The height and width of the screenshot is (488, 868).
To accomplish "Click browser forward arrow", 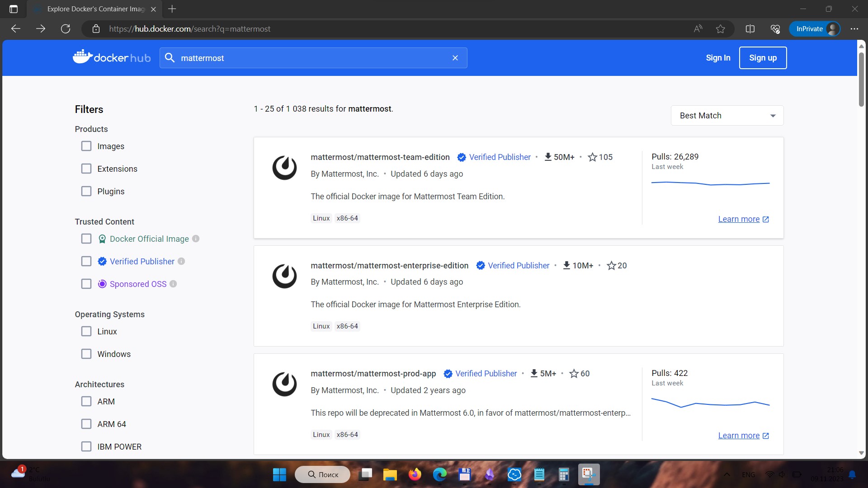I will click(41, 29).
